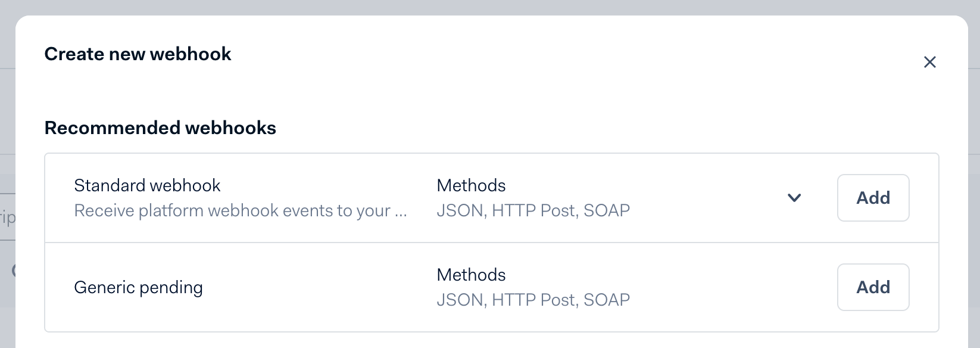Select the Standard webhook title
Image resolution: width=980 pixels, height=348 pixels.
click(147, 185)
